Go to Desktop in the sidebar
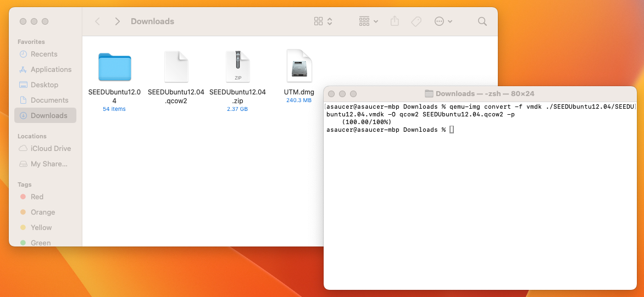Screen dimensions: 644x297 (45, 85)
